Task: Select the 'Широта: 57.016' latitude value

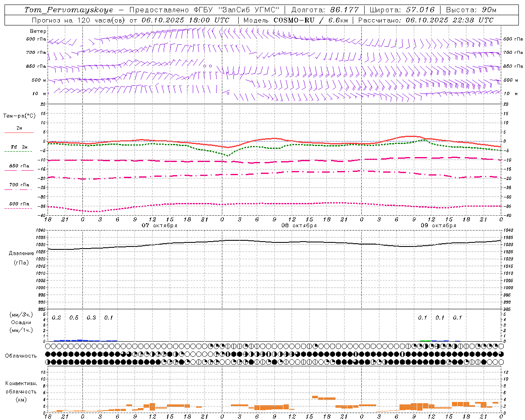Action: pos(402,10)
